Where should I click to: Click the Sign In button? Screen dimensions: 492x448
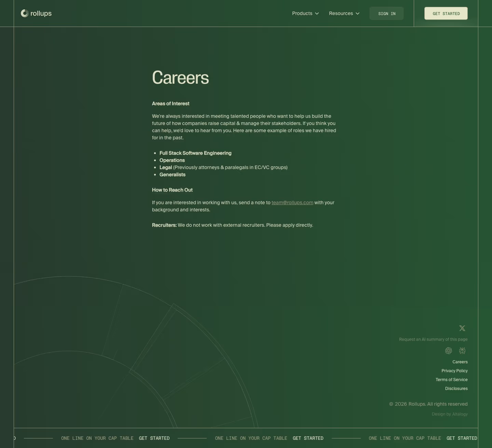(x=387, y=13)
